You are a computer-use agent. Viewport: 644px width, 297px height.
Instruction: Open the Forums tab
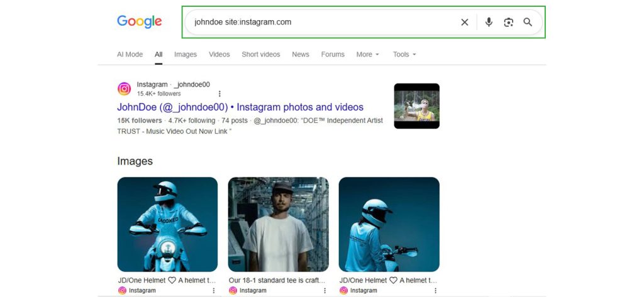(x=333, y=54)
